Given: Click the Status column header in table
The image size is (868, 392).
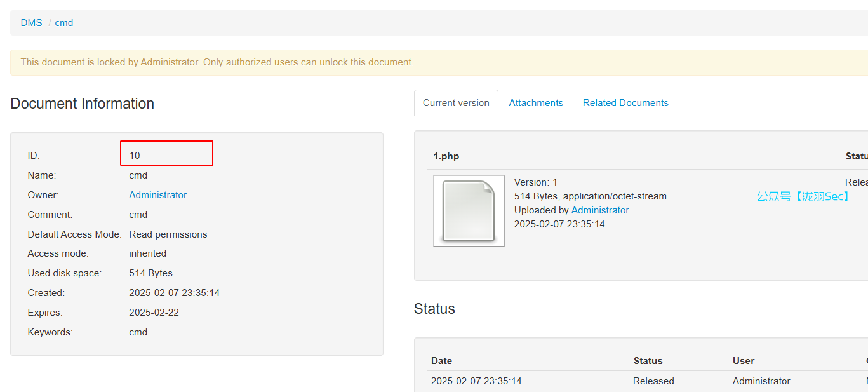Looking at the screenshot, I should tap(648, 361).
